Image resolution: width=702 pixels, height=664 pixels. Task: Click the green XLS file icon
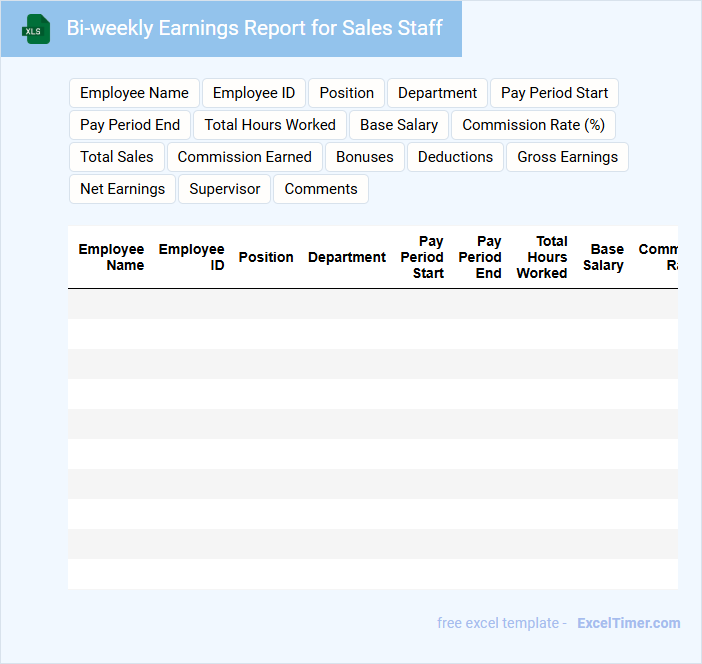[x=36, y=29]
